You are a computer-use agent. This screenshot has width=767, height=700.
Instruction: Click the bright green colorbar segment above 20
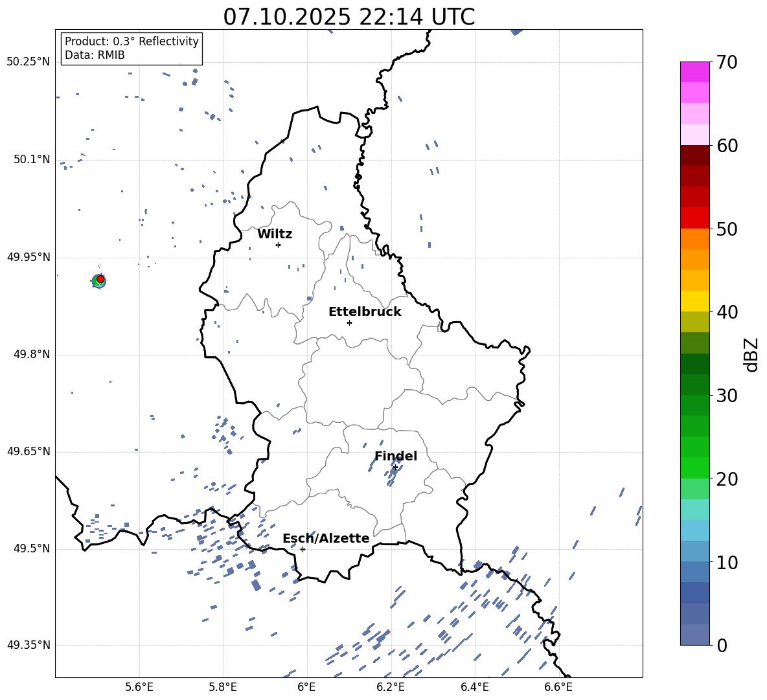695,468
